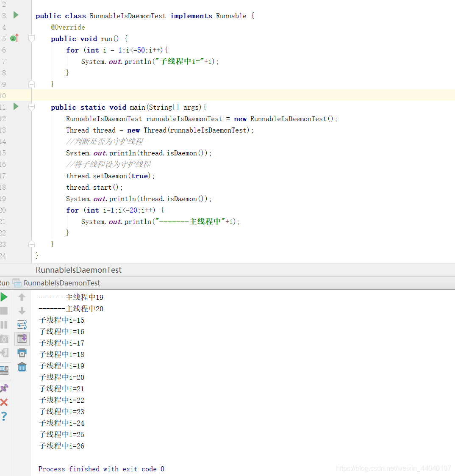Screen dimensions: 455x476
Task: Click fold end marker of main method
Action: (31, 244)
